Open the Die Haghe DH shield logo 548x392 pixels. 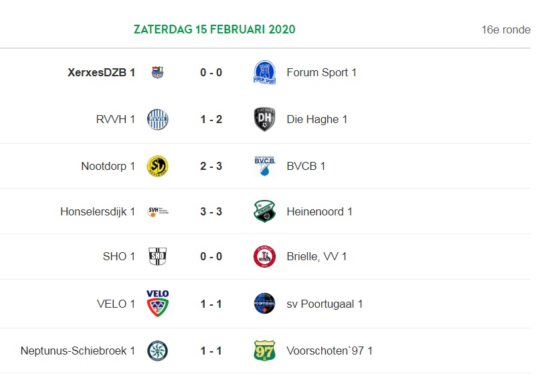tap(264, 119)
